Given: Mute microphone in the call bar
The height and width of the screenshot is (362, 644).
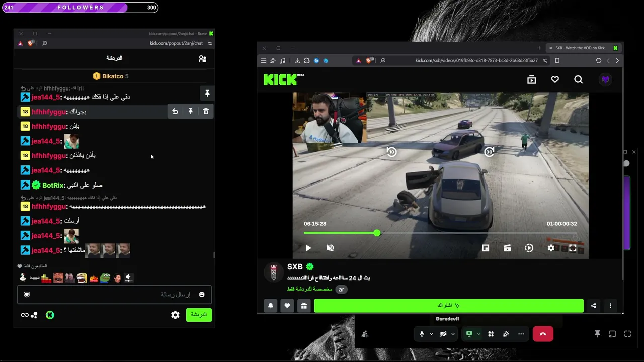Looking at the screenshot, I should 422,334.
